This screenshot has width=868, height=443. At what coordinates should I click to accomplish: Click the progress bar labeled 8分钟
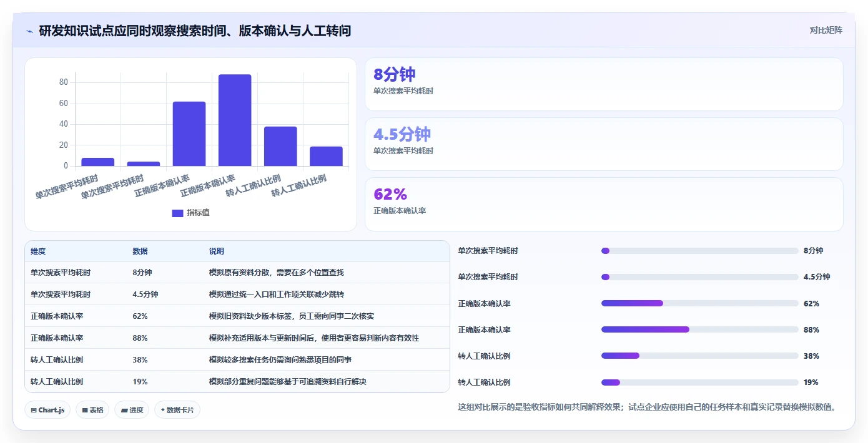click(699, 251)
